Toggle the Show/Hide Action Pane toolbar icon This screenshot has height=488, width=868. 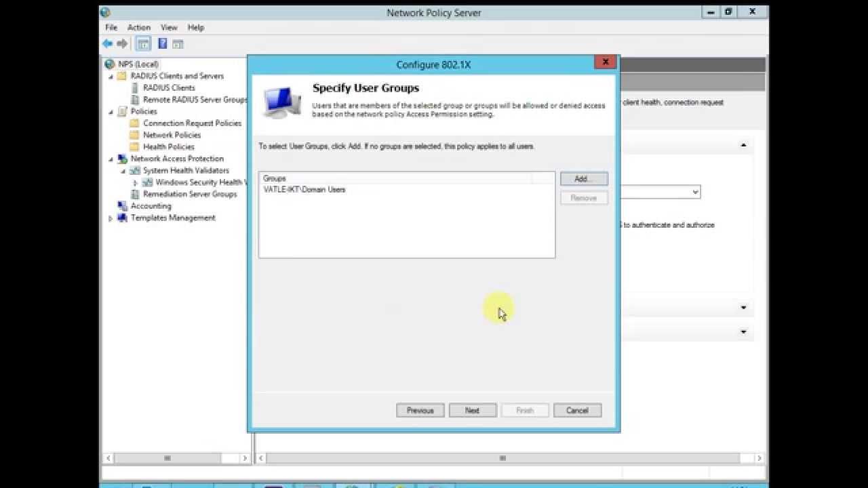[x=178, y=44]
